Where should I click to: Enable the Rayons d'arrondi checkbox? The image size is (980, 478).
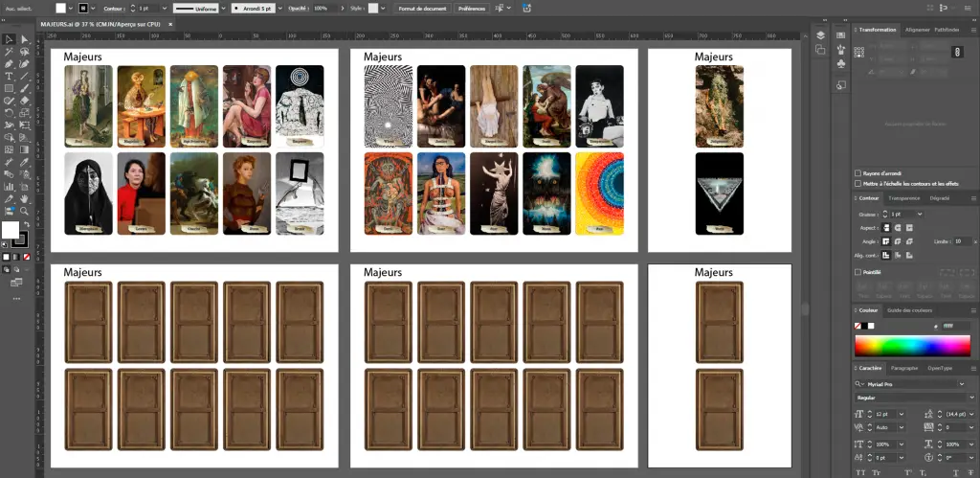(x=857, y=173)
